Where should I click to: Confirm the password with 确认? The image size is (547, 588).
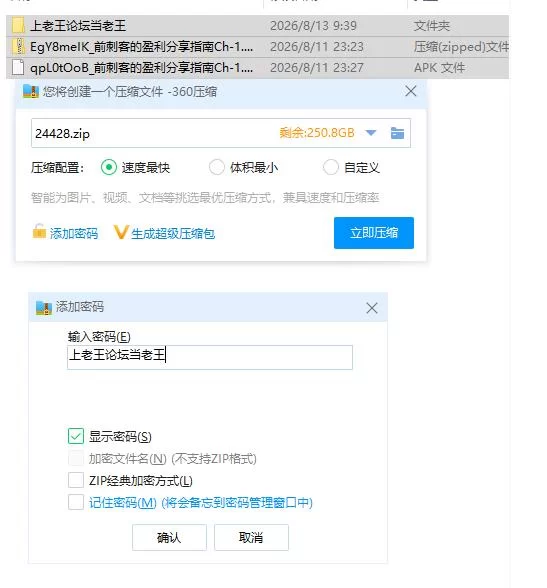169,537
